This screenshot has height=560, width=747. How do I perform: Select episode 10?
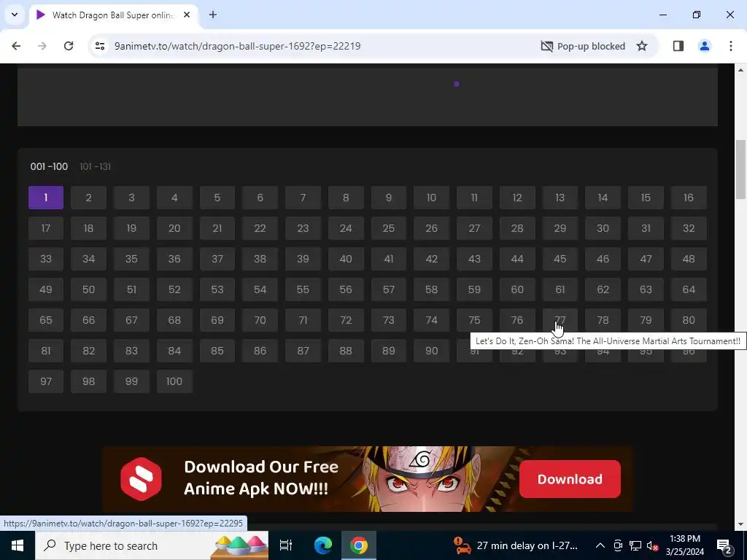[x=431, y=198]
